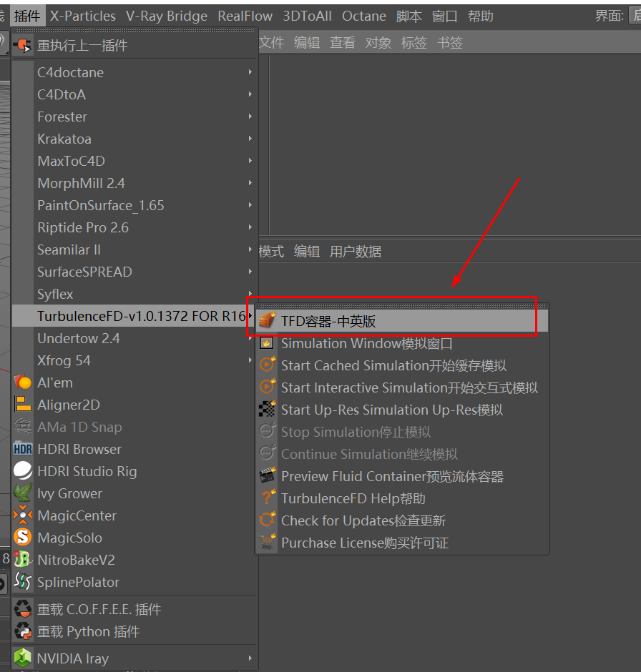Select TurbulenceFD-v1.0.1372 FOR R16 entry
This screenshot has height=672, width=641.
(134, 316)
